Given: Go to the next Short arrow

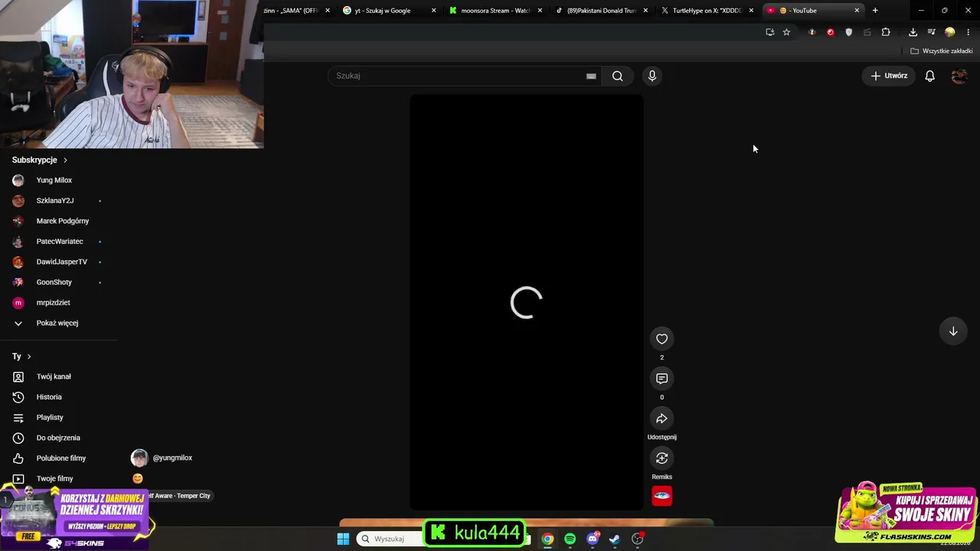Looking at the screenshot, I should tap(953, 331).
